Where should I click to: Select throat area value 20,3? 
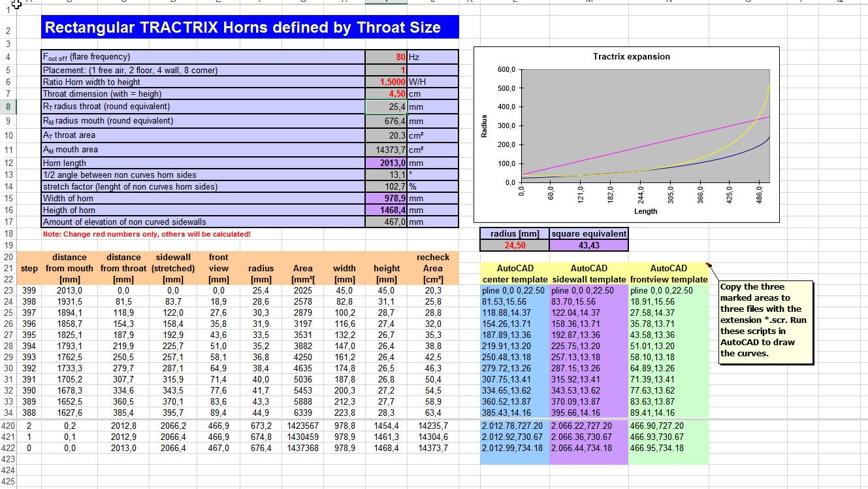pos(387,135)
